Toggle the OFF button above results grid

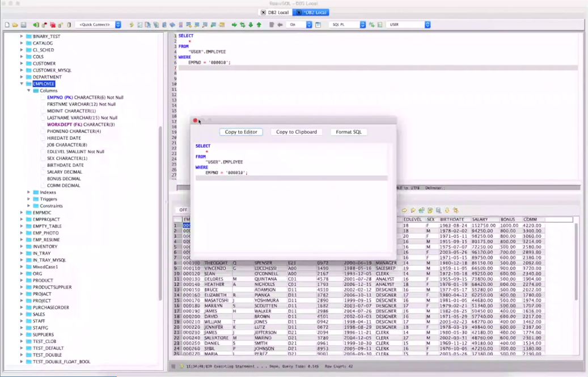tap(183, 210)
